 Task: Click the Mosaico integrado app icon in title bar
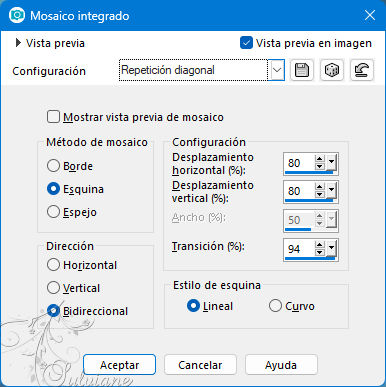click(17, 15)
